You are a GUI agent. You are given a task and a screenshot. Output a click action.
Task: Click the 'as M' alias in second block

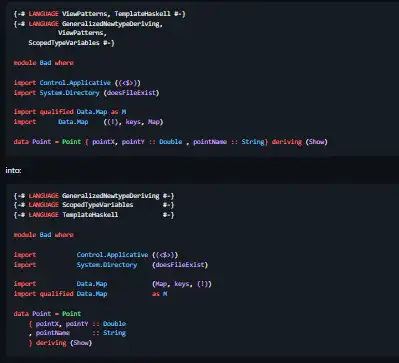pos(159,294)
